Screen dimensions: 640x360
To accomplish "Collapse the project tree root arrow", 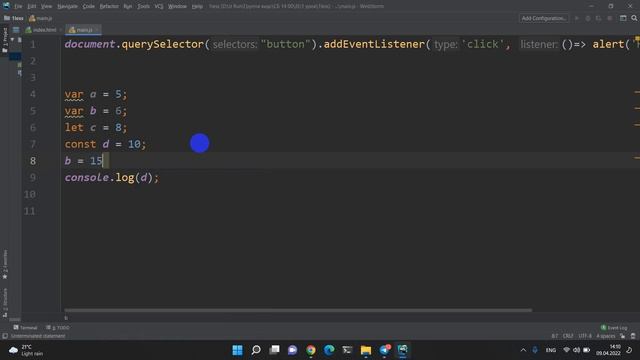I will coord(12,40).
